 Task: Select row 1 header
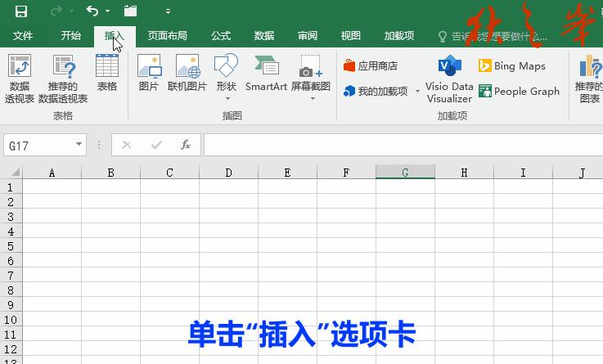(x=11, y=187)
